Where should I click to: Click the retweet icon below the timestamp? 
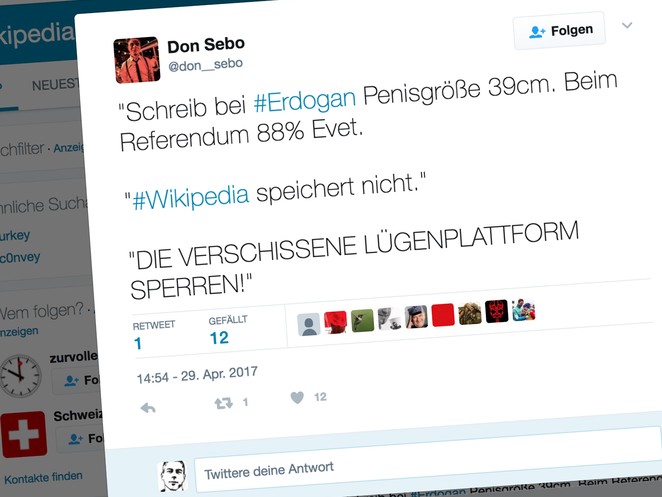(223, 403)
